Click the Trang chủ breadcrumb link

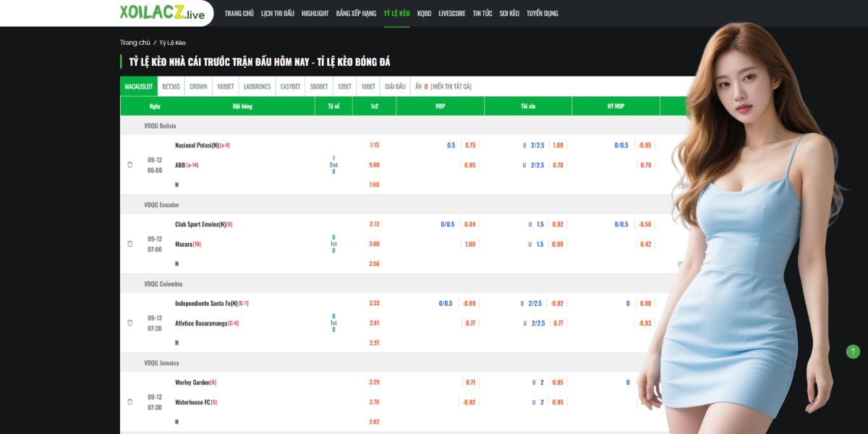[x=135, y=43]
